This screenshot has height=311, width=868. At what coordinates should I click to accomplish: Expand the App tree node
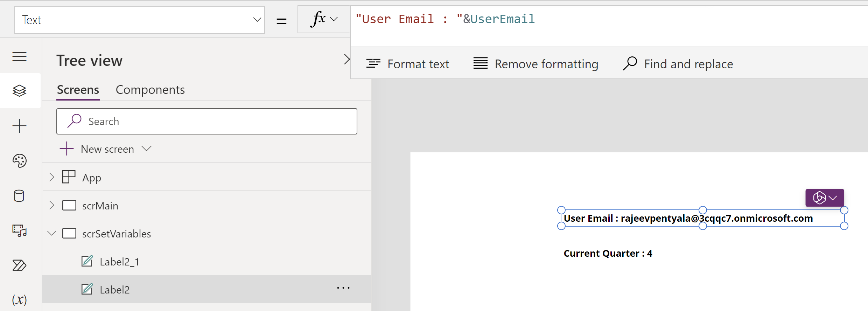pos(52,177)
